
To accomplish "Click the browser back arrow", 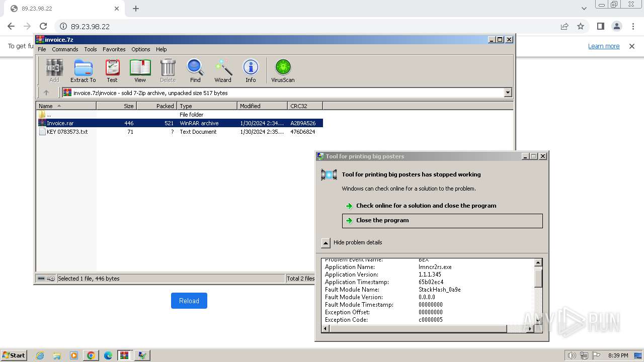I will click(x=11, y=26).
